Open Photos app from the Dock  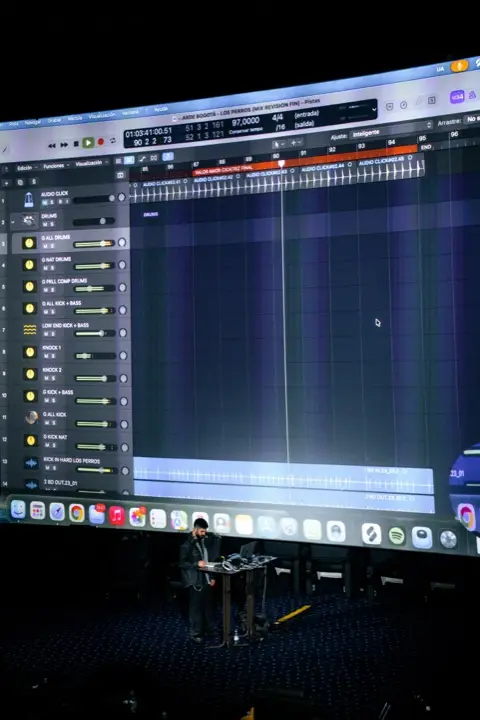137,517
